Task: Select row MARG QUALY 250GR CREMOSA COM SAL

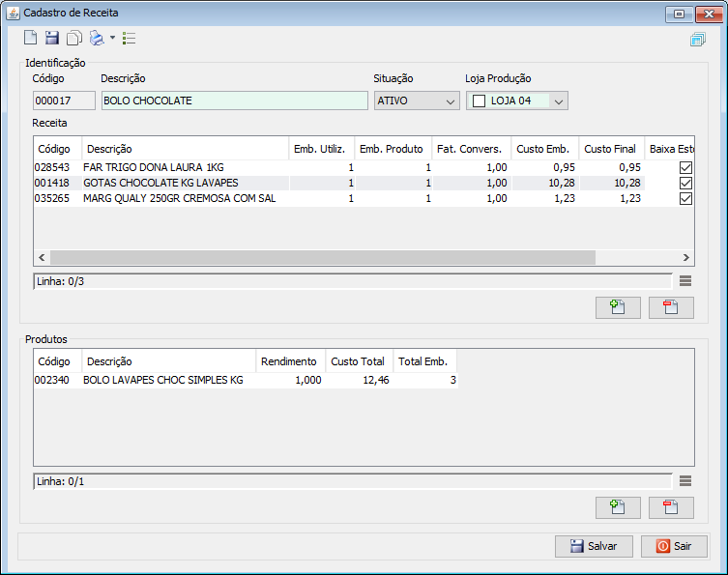Action: coord(364,199)
